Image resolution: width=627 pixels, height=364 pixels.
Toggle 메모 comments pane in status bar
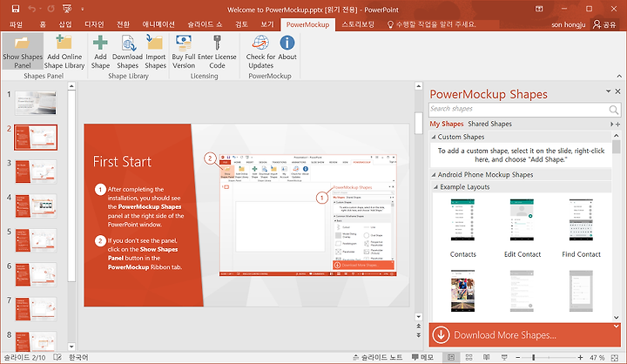click(422, 357)
